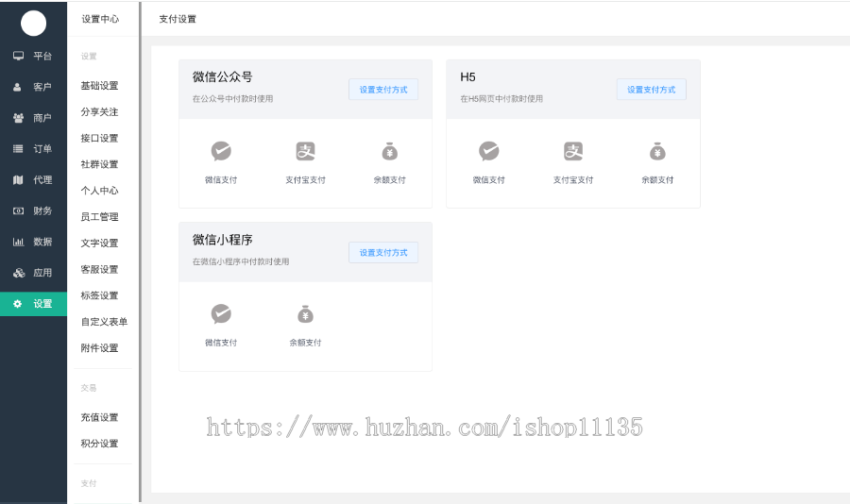
Task: Open 分享关注 in settings menu
Action: click(100, 111)
